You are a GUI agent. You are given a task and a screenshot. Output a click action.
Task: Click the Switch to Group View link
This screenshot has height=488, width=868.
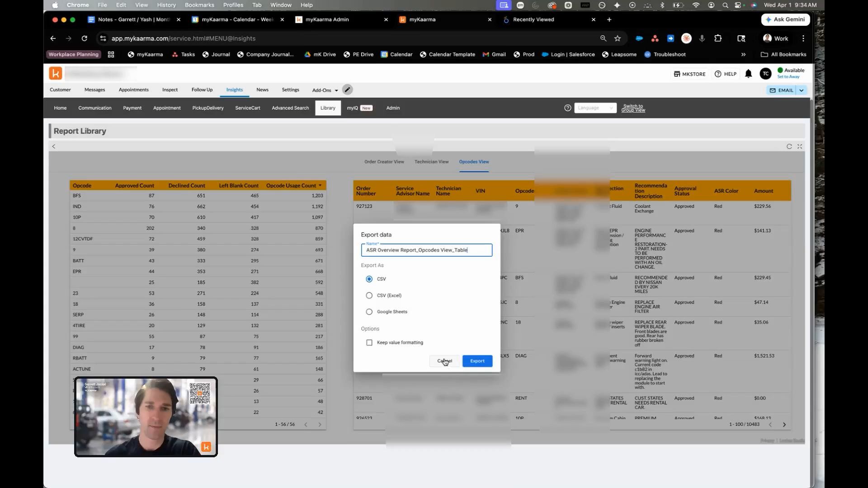tap(633, 108)
